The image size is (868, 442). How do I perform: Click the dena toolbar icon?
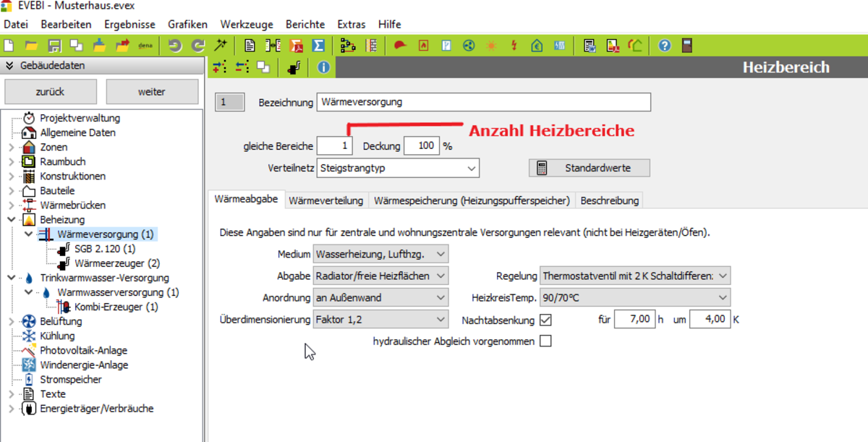point(145,46)
